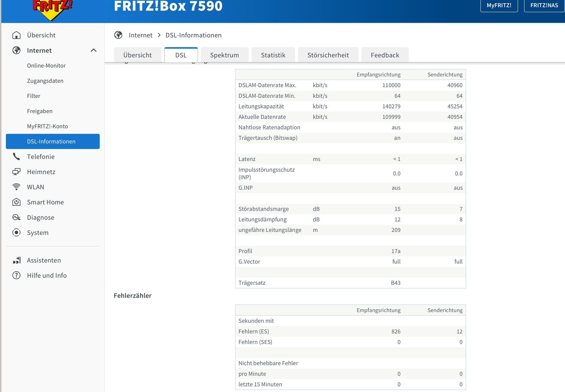Click the WLAN wireless signal icon

(x=16, y=187)
